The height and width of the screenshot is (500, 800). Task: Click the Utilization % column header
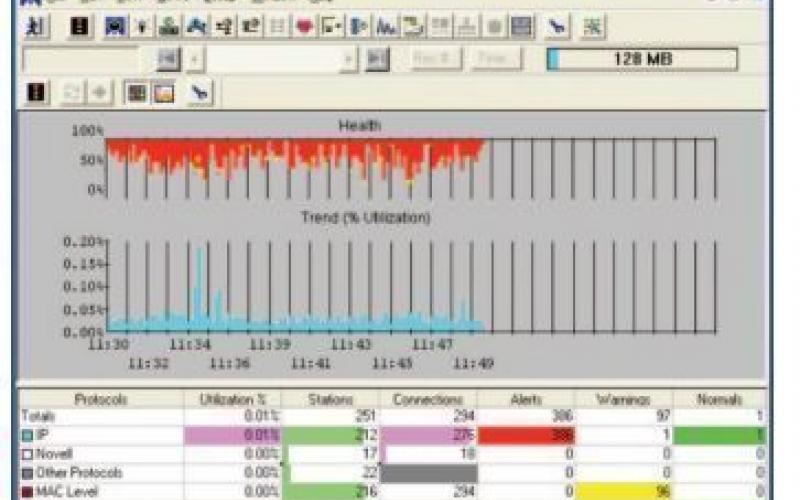click(232, 399)
